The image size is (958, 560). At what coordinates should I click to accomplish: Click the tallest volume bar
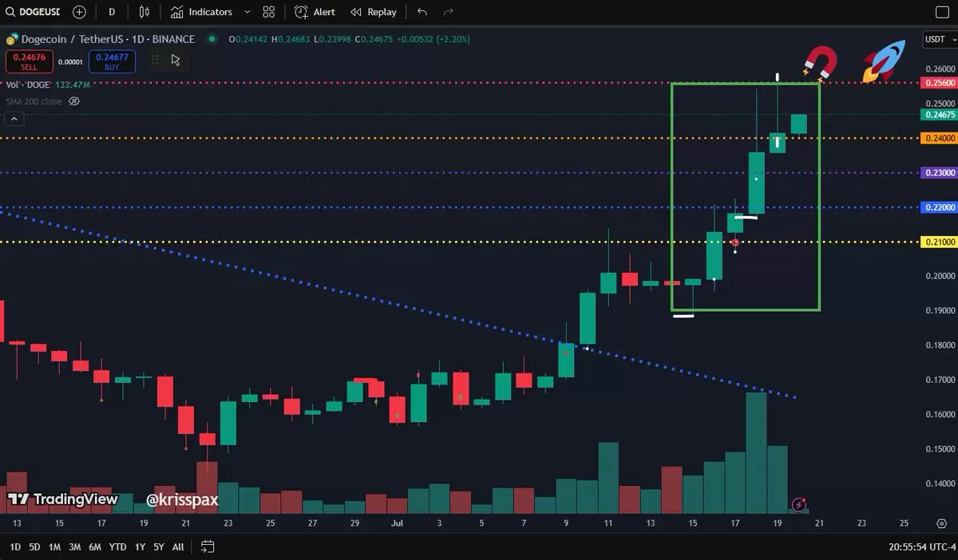pos(756,452)
